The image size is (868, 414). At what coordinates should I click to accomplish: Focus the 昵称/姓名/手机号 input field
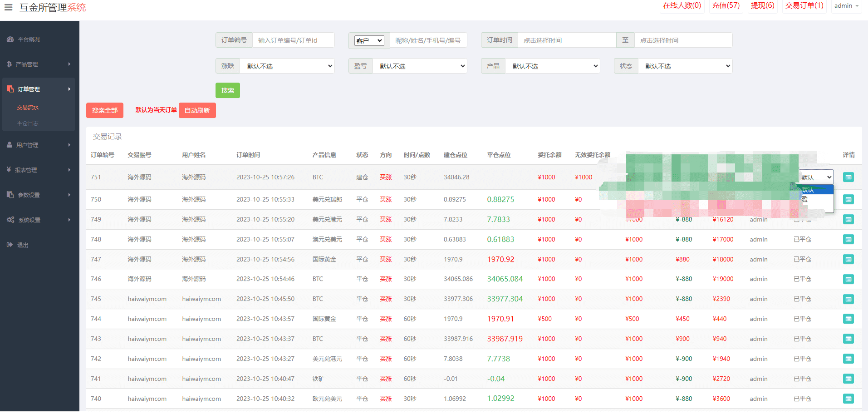click(428, 40)
